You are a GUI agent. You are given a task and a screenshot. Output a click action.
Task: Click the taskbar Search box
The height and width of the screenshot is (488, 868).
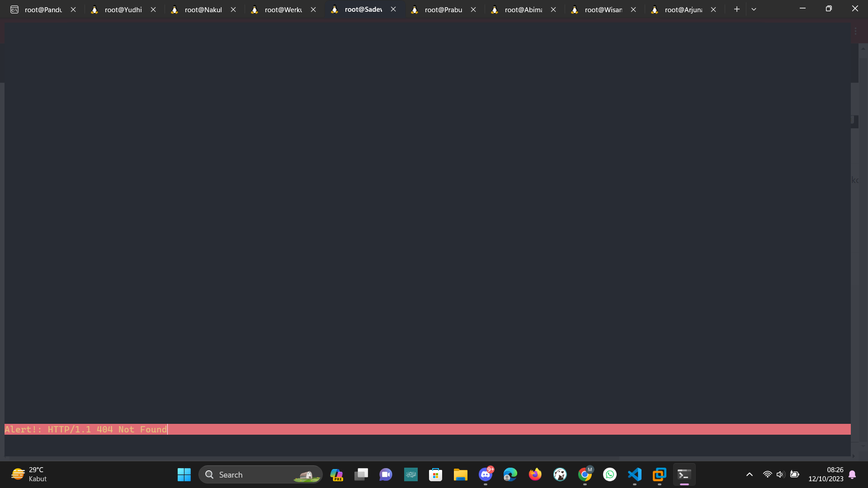(253, 474)
